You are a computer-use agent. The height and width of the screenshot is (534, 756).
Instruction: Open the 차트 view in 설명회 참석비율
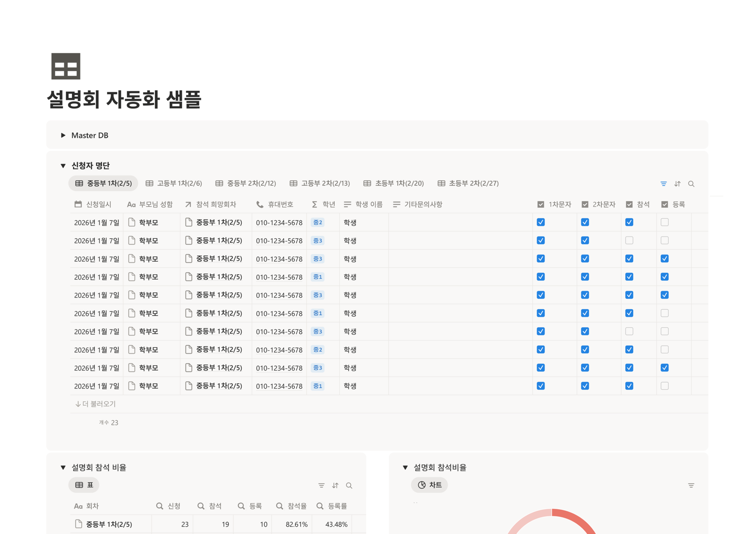[429, 485]
